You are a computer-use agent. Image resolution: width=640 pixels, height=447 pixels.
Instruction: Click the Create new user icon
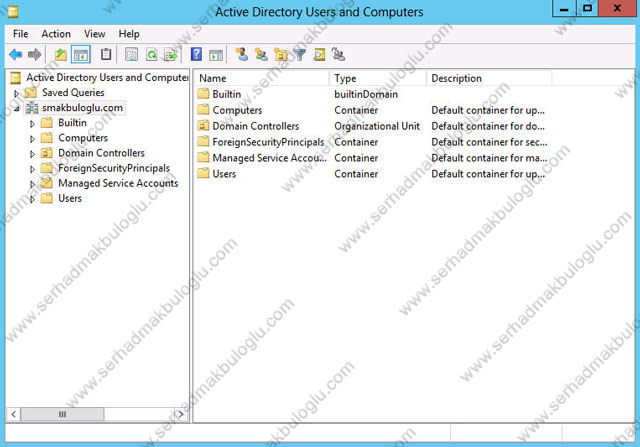pos(242,54)
